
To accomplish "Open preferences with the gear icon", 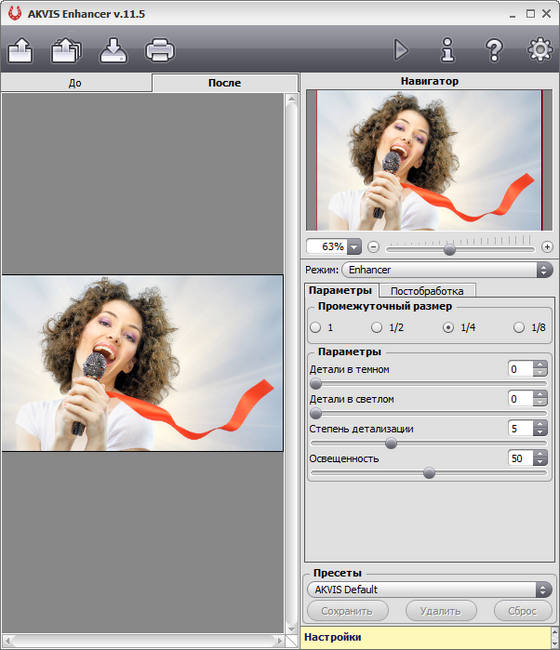I will (540, 50).
